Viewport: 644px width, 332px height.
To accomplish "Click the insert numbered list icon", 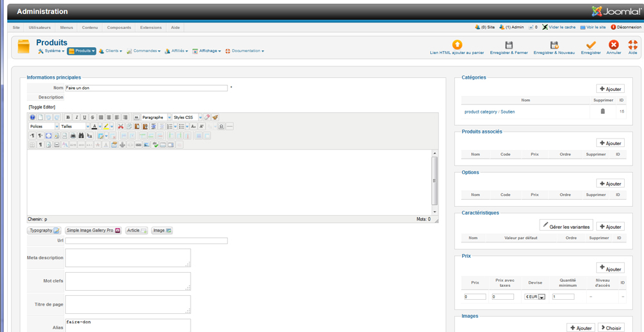I will (169, 126).
